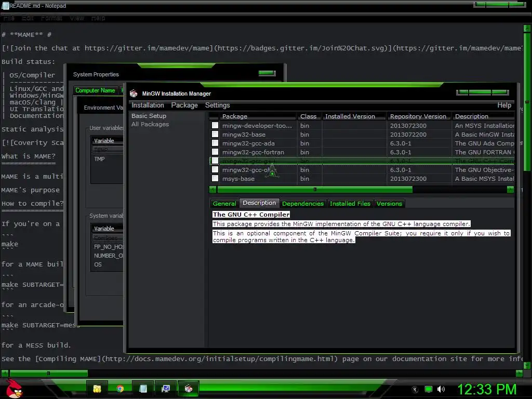
Task: Click Notepad vertical scroll-down arrow
Action: pos(527,365)
